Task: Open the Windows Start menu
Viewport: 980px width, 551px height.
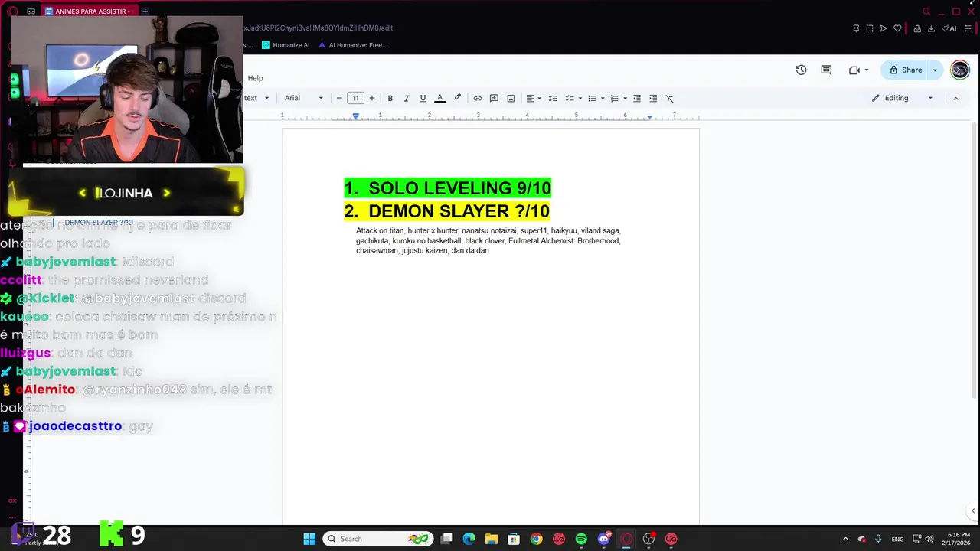Action: click(x=309, y=539)
